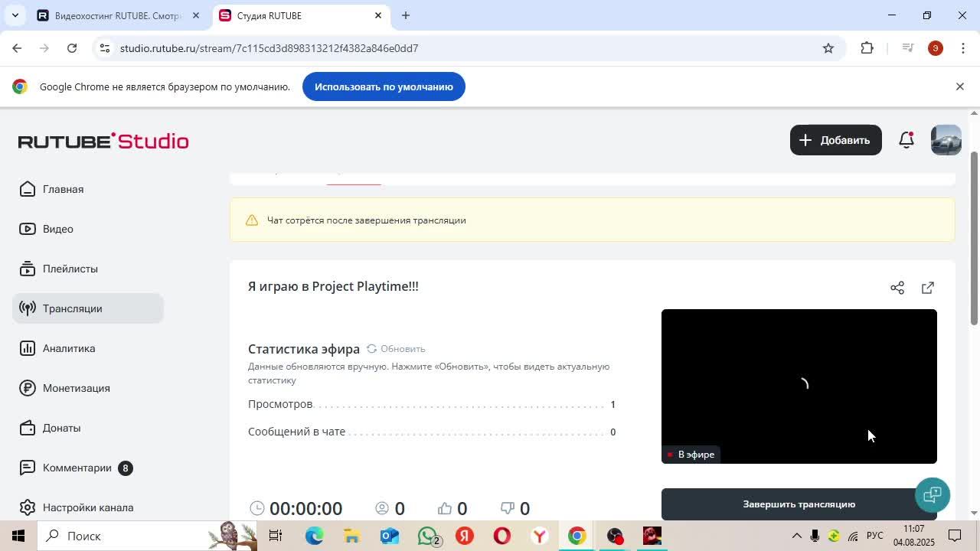Open the yellow Yandex taskbar icon
Screen dimensions: 980x551
click(540, 536)
